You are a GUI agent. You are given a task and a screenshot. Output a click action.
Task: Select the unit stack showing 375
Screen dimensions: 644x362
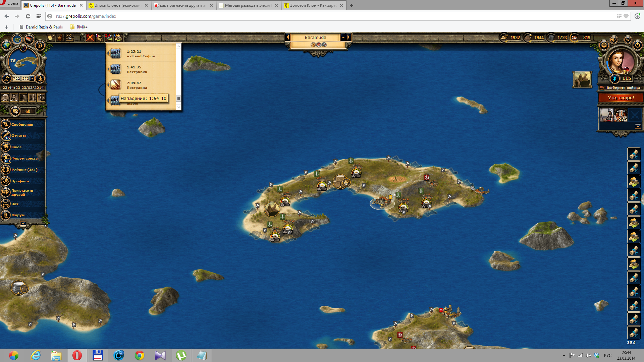[621, 115]
